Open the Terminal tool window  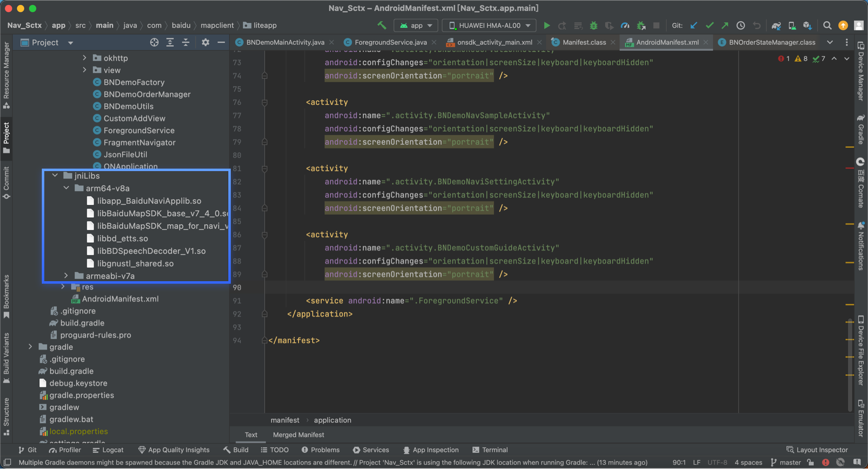[490, 450]
